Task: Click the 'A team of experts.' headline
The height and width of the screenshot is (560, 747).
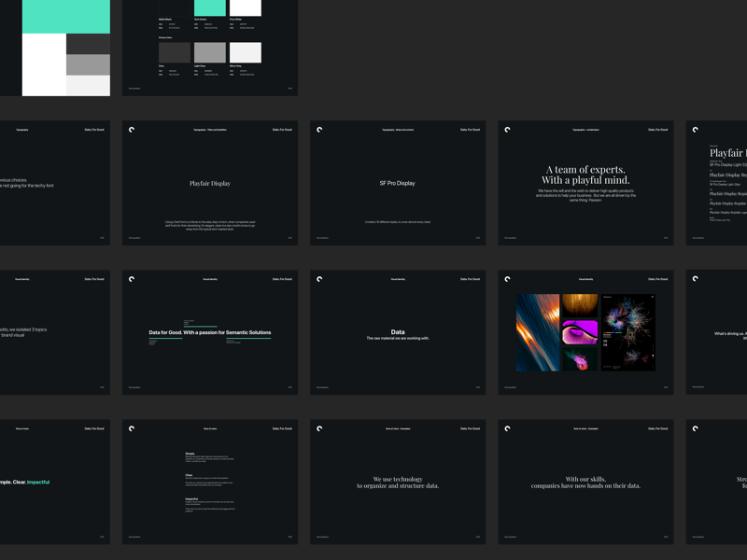Action: [585, 170]
